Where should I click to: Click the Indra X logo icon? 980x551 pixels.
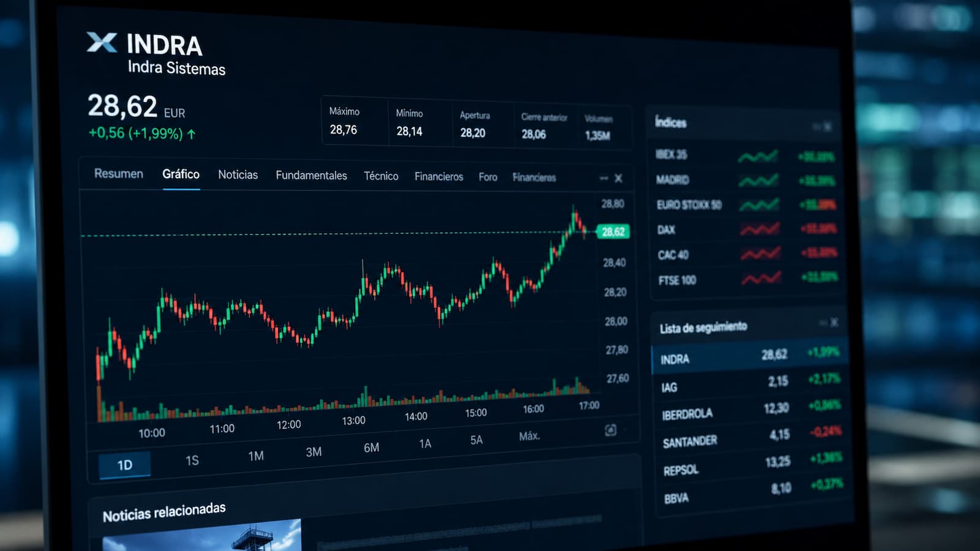click(x=102, y=42)
